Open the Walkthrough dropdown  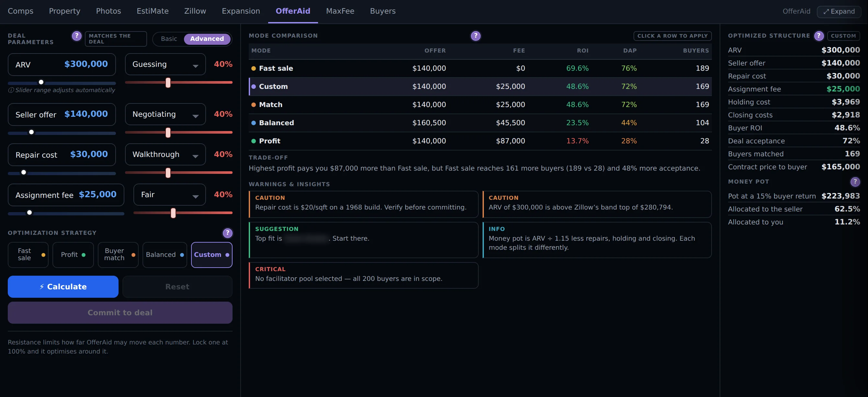(165, 154)
